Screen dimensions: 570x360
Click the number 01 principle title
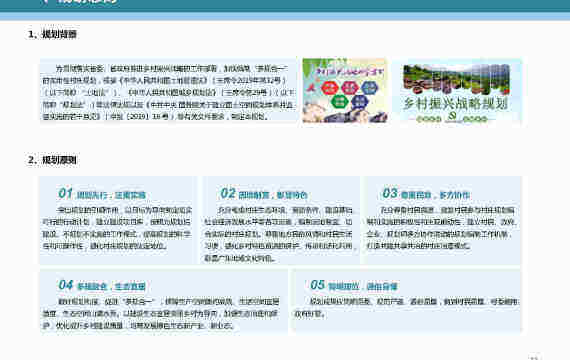point(102,194)
